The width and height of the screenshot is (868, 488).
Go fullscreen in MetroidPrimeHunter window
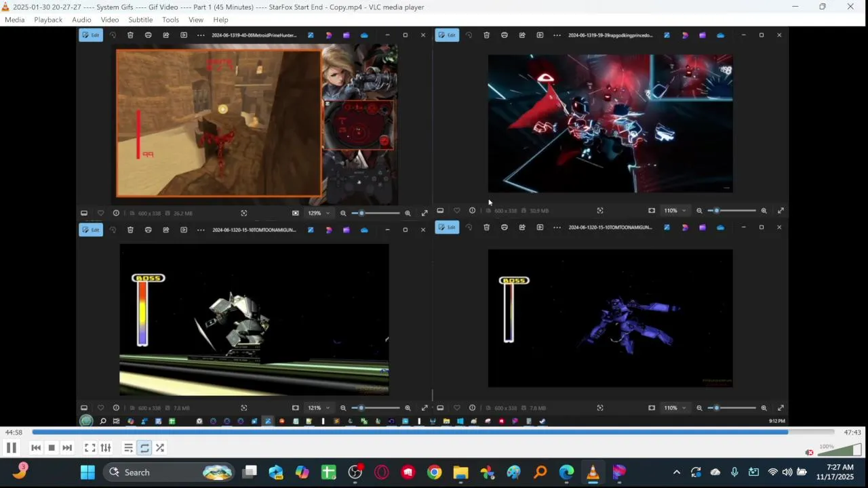[425, 213]
